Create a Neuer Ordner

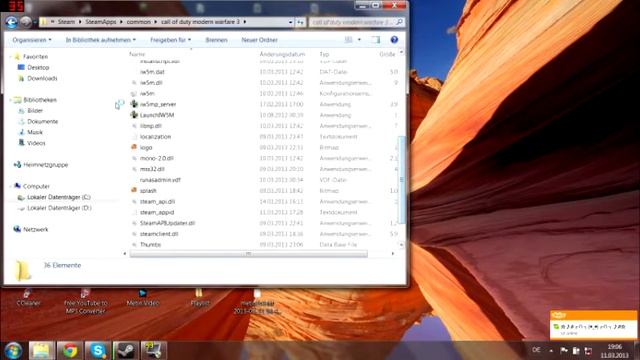point(260,40)
